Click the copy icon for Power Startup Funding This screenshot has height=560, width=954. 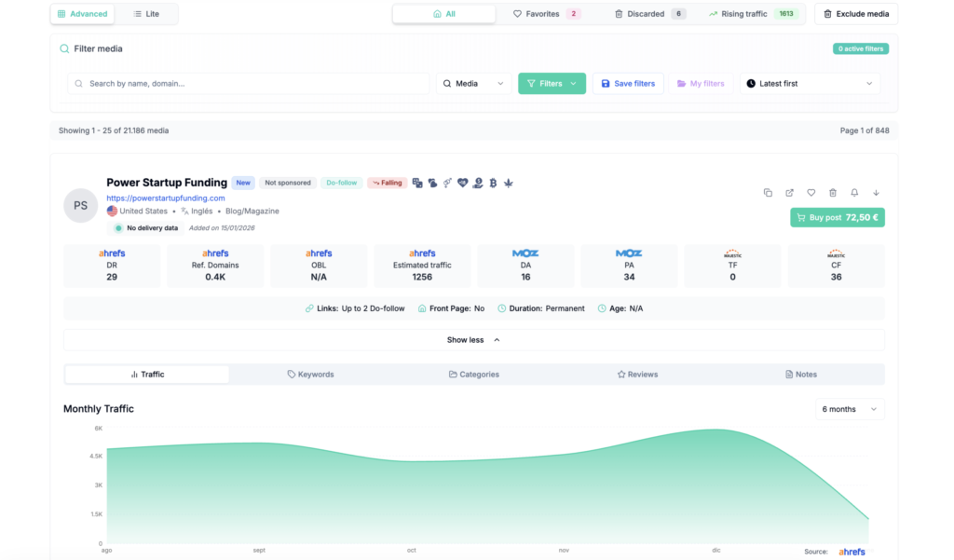[768, 193]
